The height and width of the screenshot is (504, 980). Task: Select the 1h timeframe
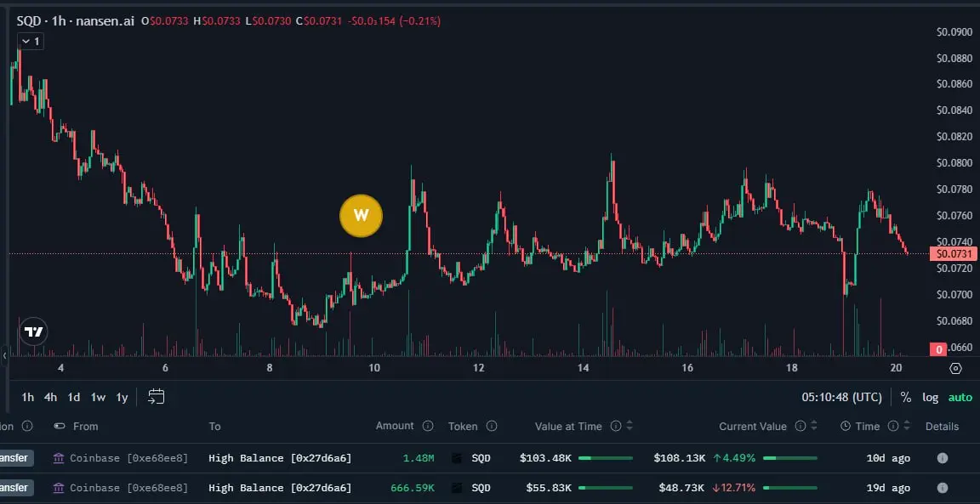coord(27,397)
